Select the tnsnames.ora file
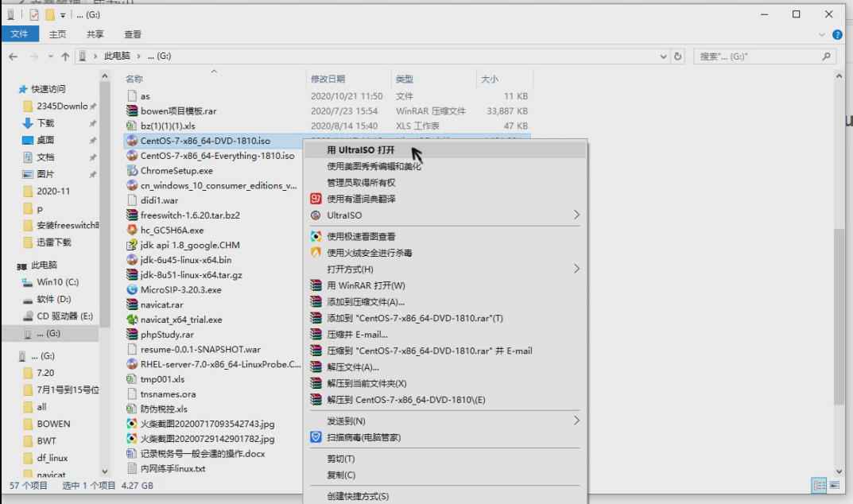 [x=168, y=394]
